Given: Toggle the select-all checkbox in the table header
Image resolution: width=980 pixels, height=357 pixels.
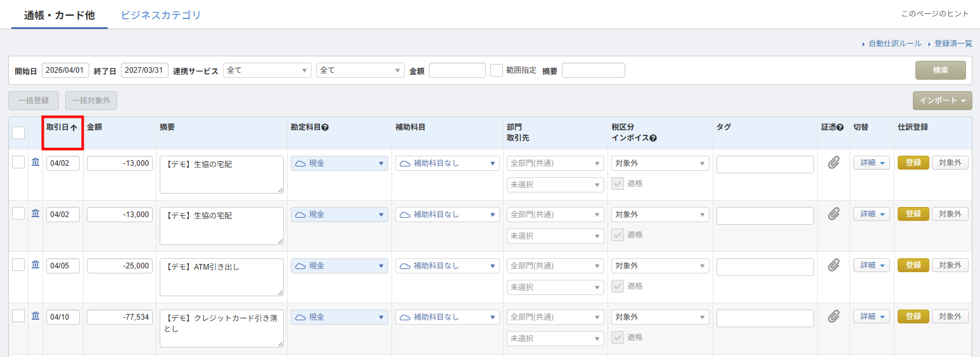Looking at the screenshot, I should coord(18,132).
